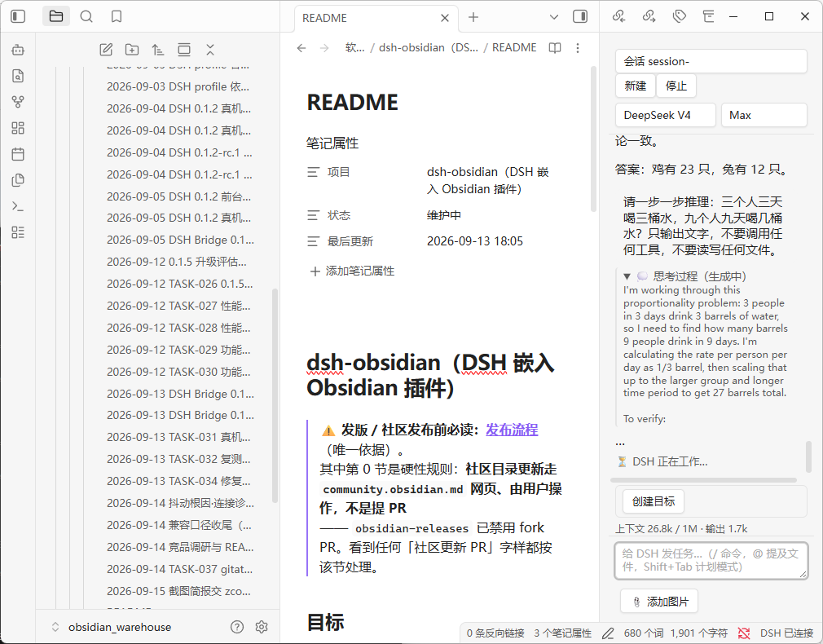Click the 会话 session- field
823x644 pixels.
(x=711, y=61)
